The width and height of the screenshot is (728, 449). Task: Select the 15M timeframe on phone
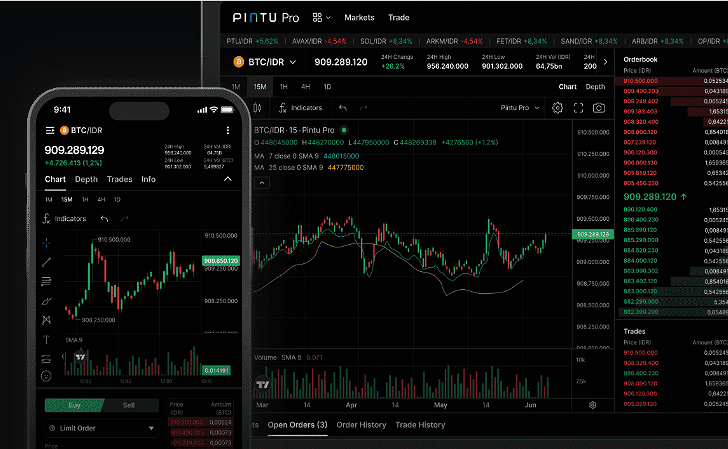pyautogui.click(x=67, y=200)
